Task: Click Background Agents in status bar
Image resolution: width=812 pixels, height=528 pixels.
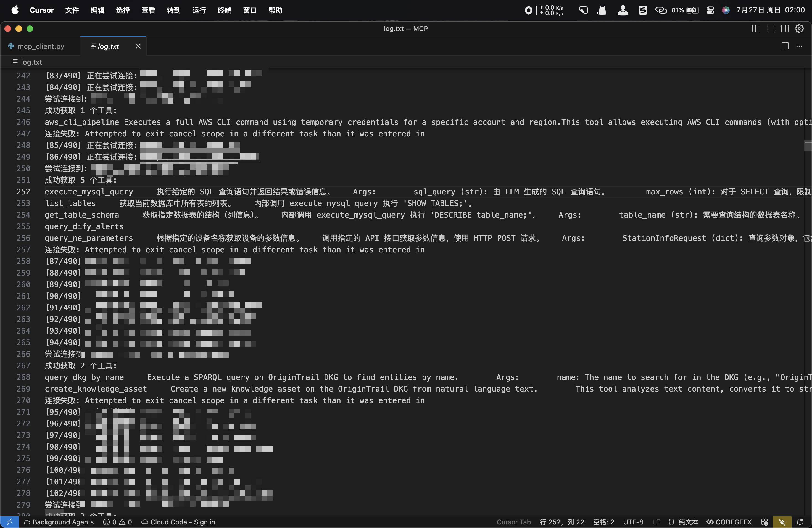Action: [x=59, y=522]
